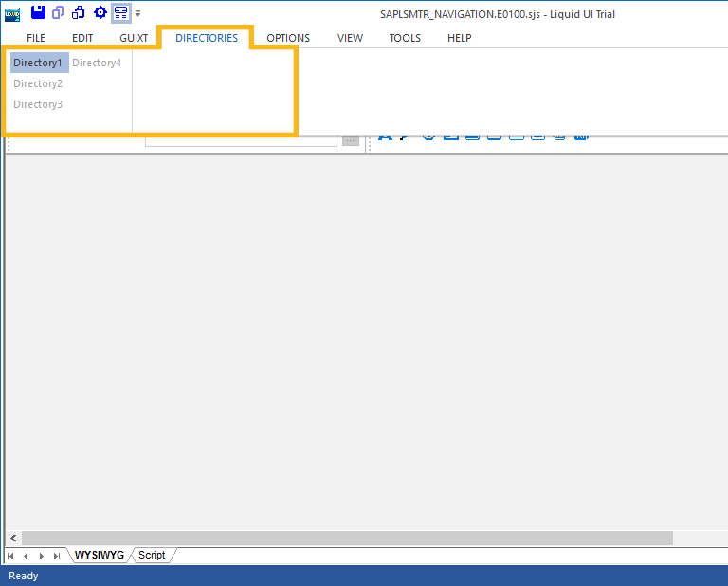Viewport: 728px width, 586px height.
Task: Open the FILE menu tab
Action: [36, 38]
